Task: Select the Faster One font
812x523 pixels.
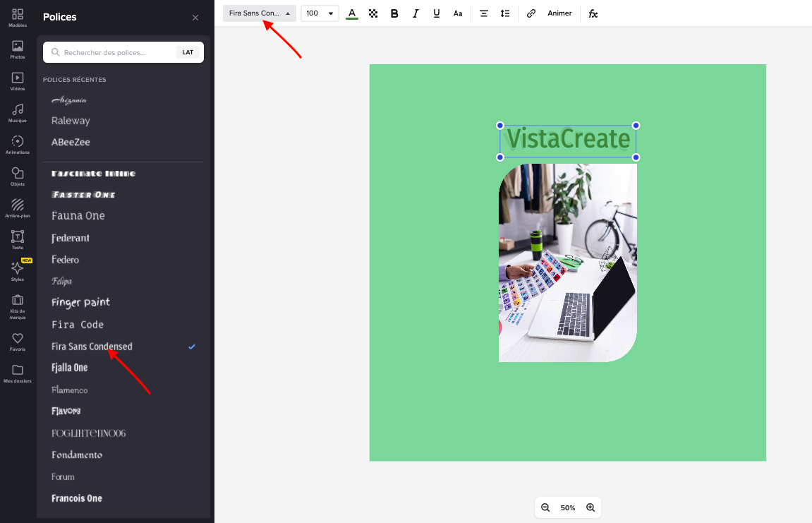Action: click(x=83, y=195)
